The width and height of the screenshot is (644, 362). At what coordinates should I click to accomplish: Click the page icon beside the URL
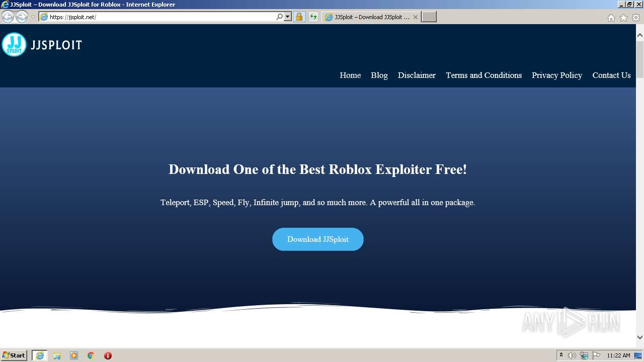click(x=44, y=17)
